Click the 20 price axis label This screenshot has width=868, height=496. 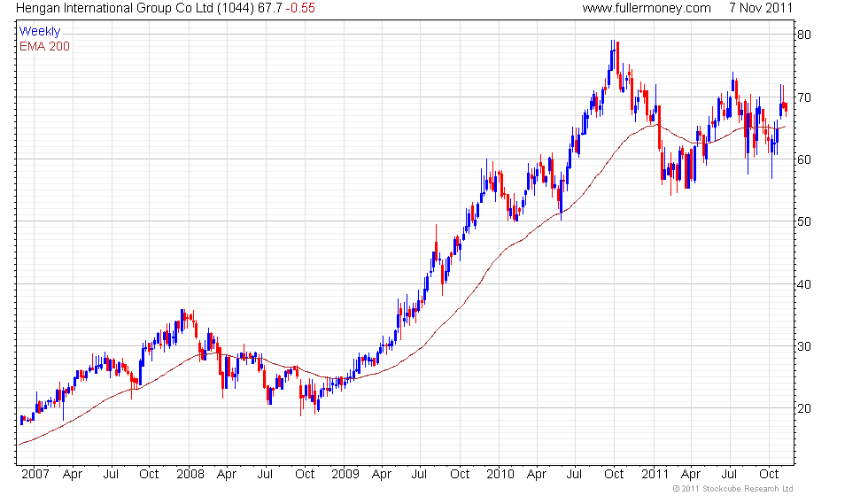point(804,408)
